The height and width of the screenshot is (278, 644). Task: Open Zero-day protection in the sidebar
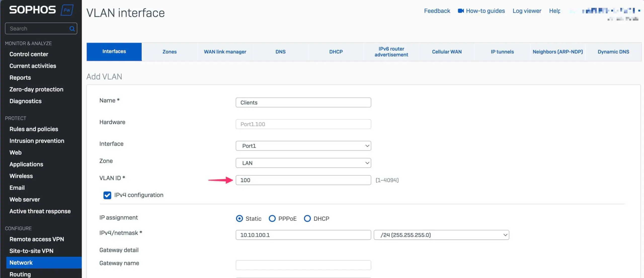pos(36,89)
